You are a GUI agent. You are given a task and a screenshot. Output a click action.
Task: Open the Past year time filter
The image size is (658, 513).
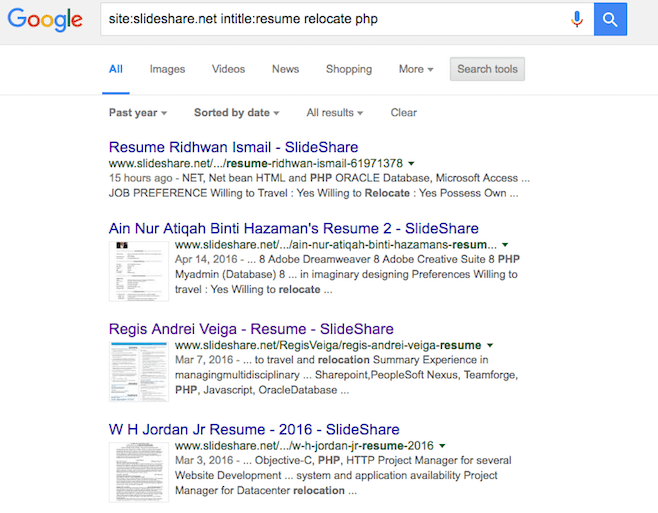click(138, 113)
